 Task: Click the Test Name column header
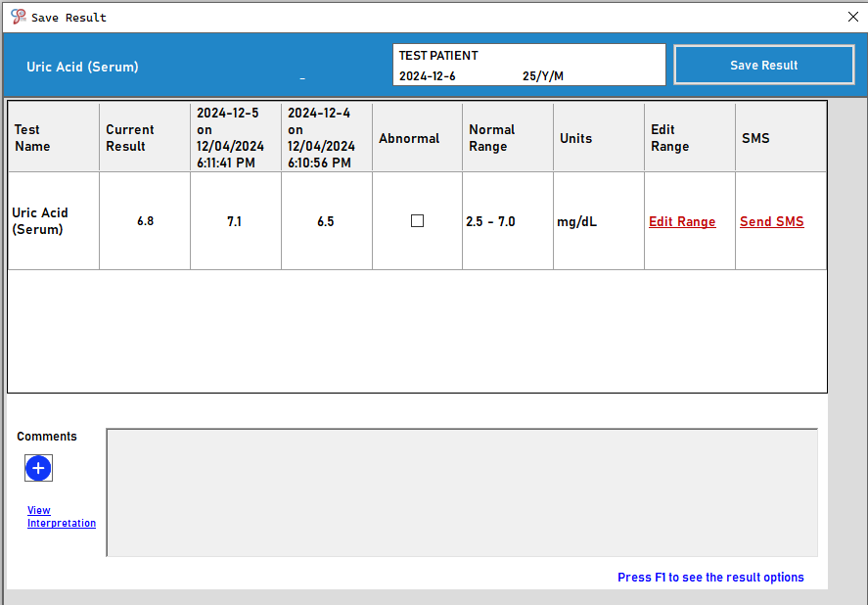point(32,138)
